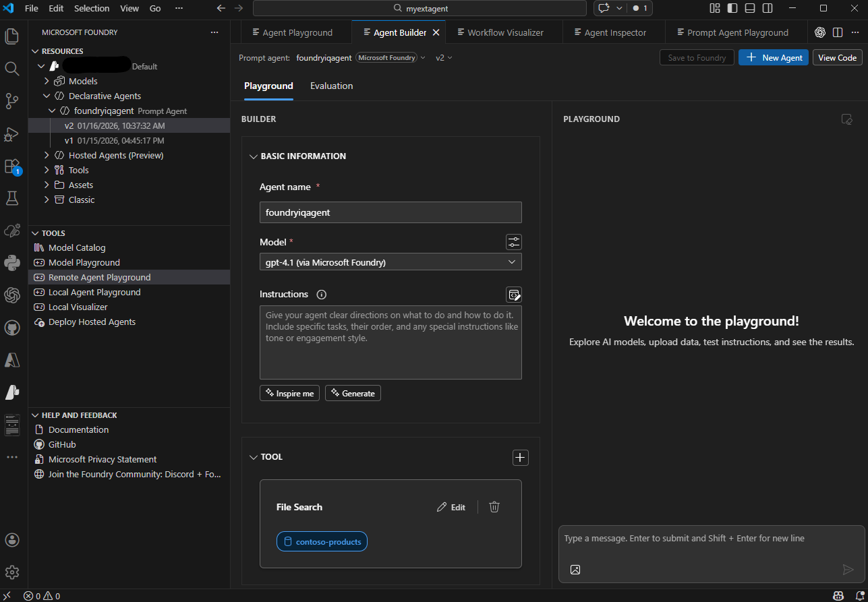Open the Python extension icon in activity bar
The width and height of the screenshot is (868, 602).
tap(11, 263)
